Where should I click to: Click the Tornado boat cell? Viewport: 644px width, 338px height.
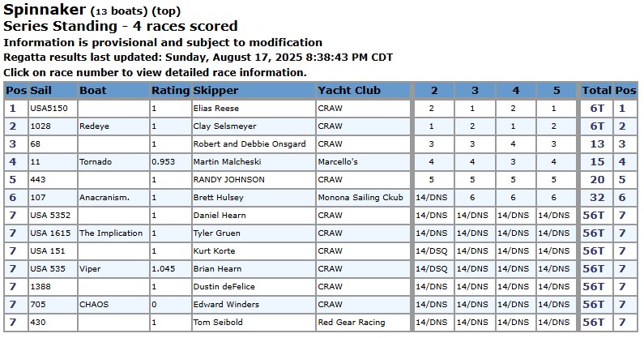(96, 162)
